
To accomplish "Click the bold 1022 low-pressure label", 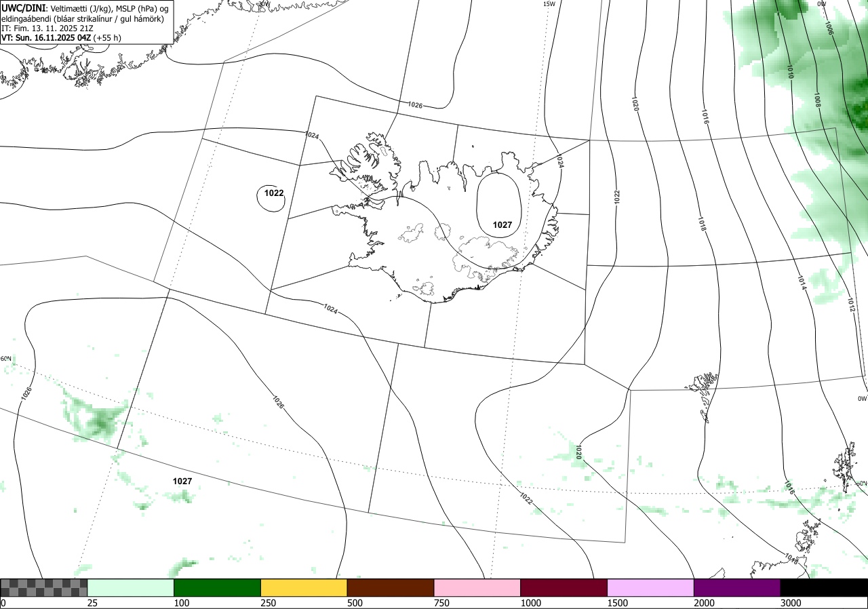I will click(274, 193).
